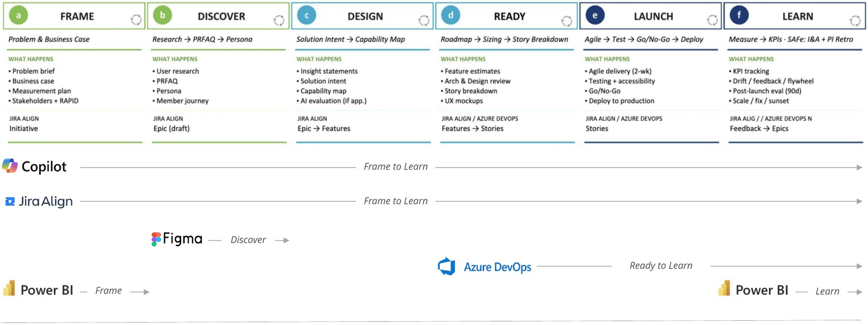Click 'Frame to Learn' label on Copilot row
This screenshot has width=868, height=325.
tap(395, 167)
